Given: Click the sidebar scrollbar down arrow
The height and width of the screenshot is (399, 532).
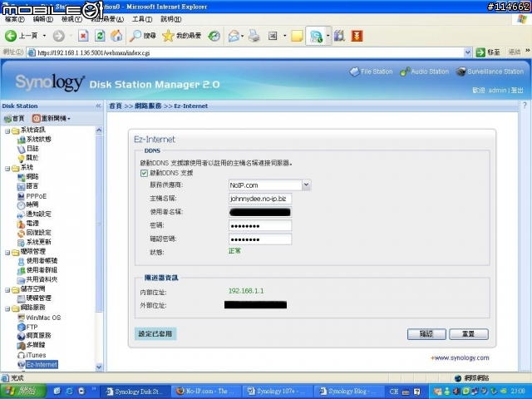Looking at the screenshot, I should 99,367.
